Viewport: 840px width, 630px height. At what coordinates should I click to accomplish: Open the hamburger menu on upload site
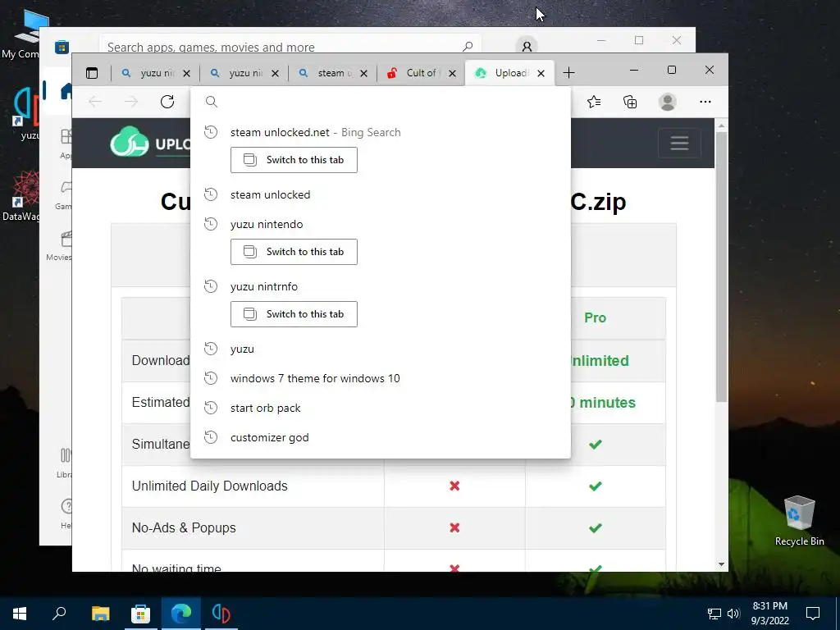pos(679,143)
